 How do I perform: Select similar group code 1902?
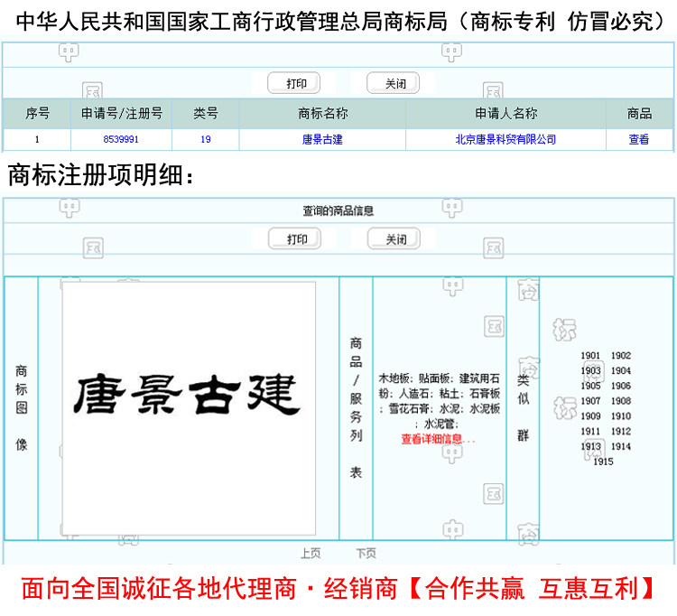621,356
